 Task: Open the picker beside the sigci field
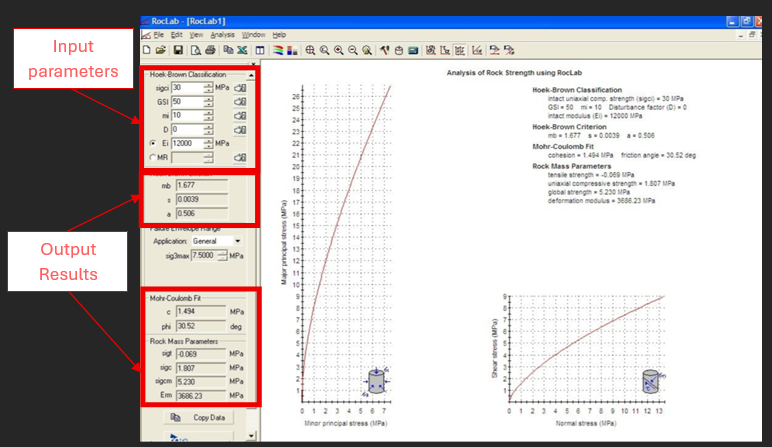point(240,88)
